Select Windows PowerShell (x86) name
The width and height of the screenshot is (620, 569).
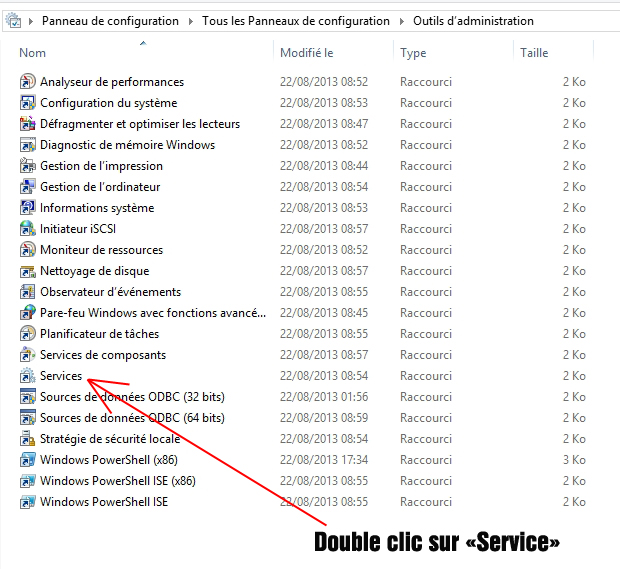[x=109, y=460]
